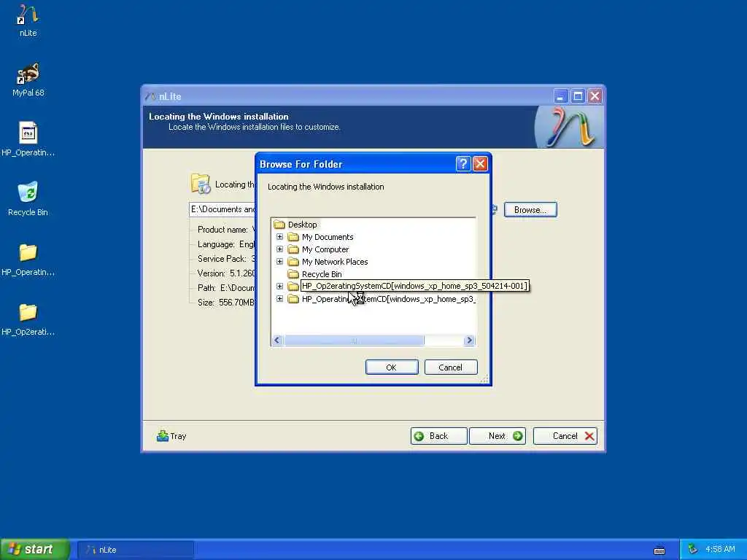The height and width of the screenshot is (560, 747).
Task: Close the Browse For Folder dialog
Action: 480,164
